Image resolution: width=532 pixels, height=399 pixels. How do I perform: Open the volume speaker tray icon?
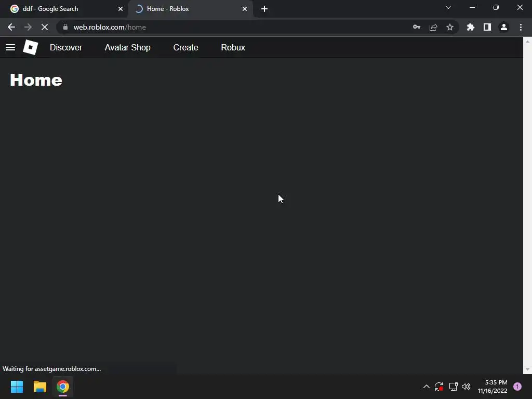click(466, 387)
